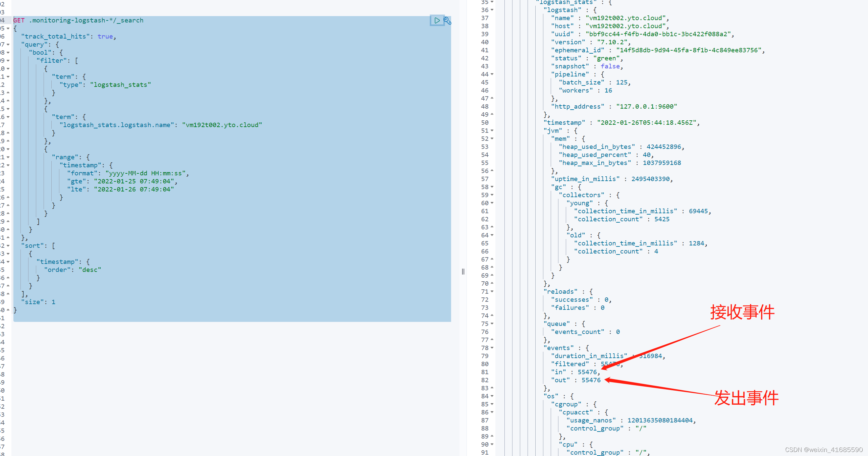
Task: Click the "logstash_stats" type value in request
Action: pyautogui.click(x=120, y=84)
